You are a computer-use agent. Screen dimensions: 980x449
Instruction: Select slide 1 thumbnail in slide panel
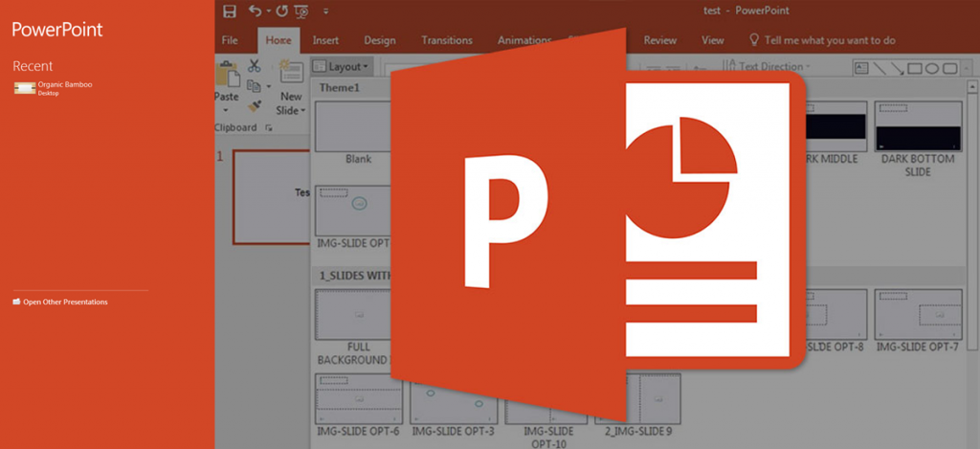click(x=271, y=196)
